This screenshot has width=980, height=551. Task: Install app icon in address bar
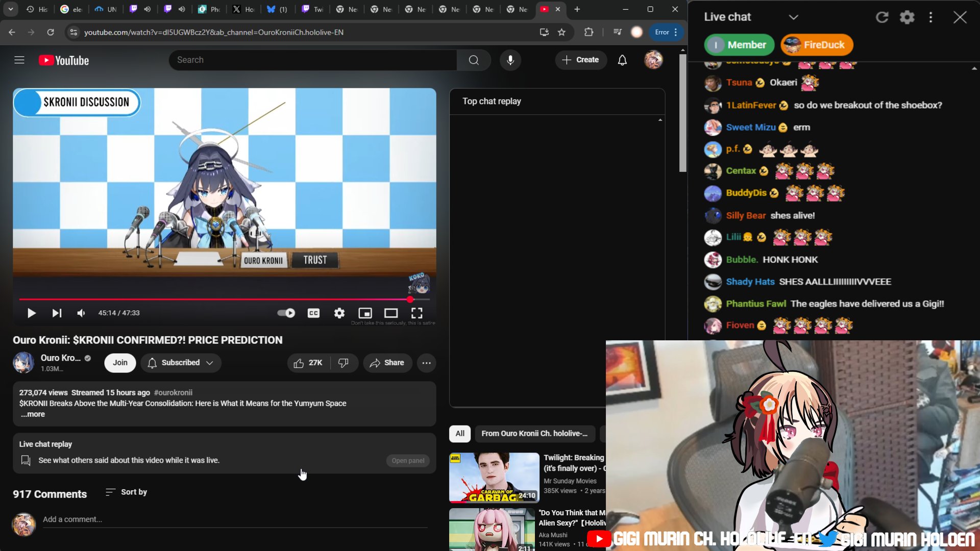[544, 32]
